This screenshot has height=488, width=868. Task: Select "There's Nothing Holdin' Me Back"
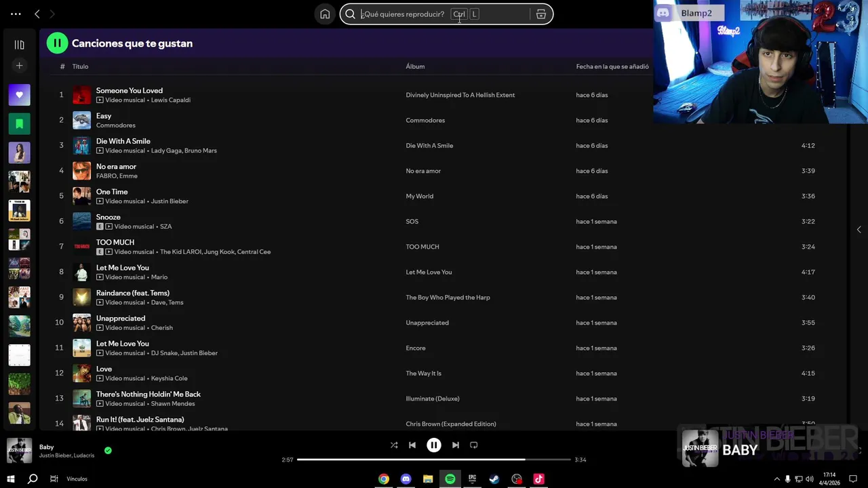click(148, 394)
